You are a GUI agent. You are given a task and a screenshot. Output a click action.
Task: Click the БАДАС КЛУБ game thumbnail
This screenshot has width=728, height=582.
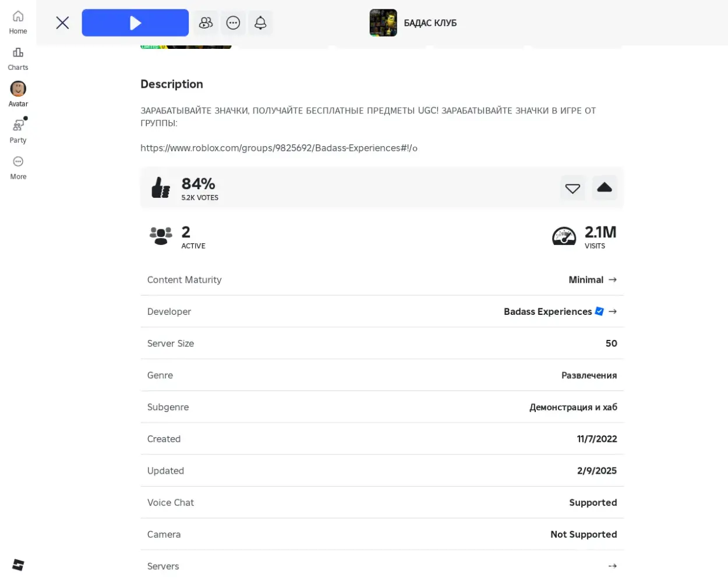(x=383, y=23)
